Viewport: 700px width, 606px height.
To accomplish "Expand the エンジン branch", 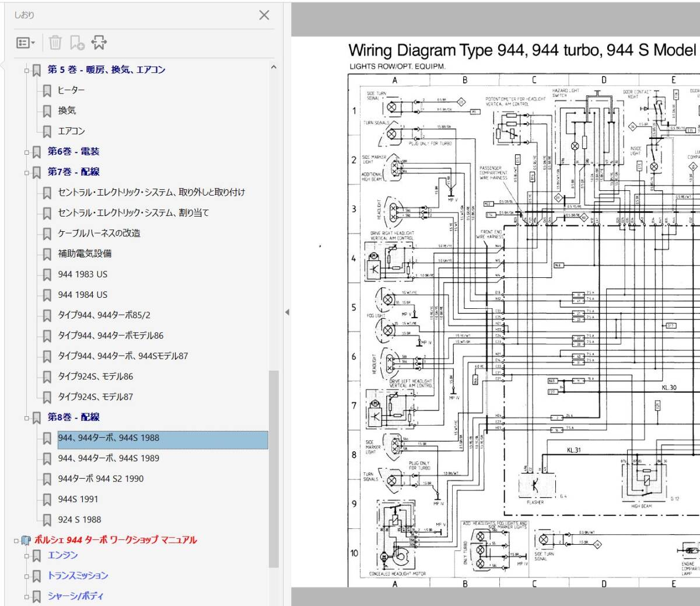I will tap(27, 556).
